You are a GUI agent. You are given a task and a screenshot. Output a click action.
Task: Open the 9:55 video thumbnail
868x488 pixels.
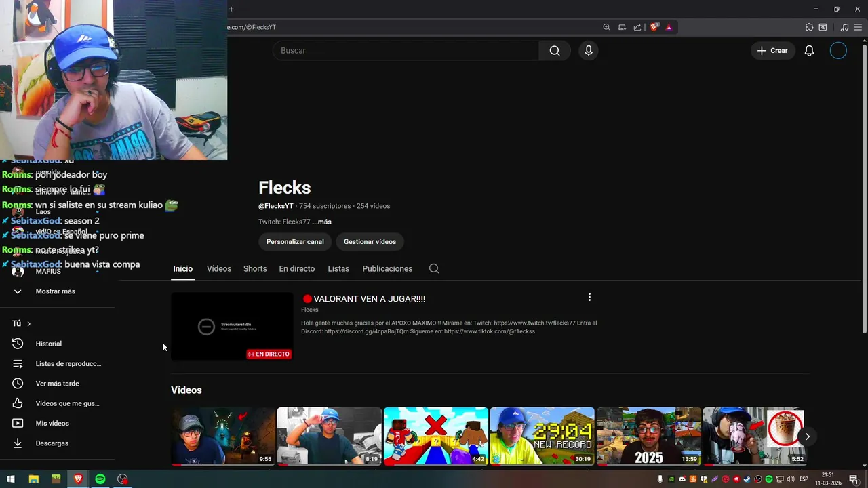click(x=223, y=436)
